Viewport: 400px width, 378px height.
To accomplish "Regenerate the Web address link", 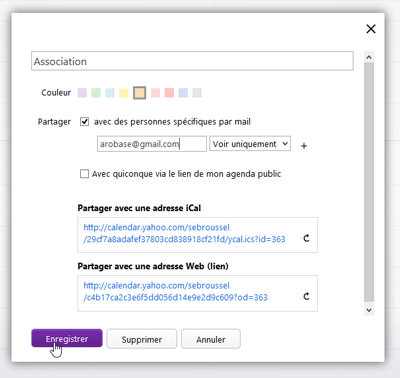I will click(x=306, y=296).
